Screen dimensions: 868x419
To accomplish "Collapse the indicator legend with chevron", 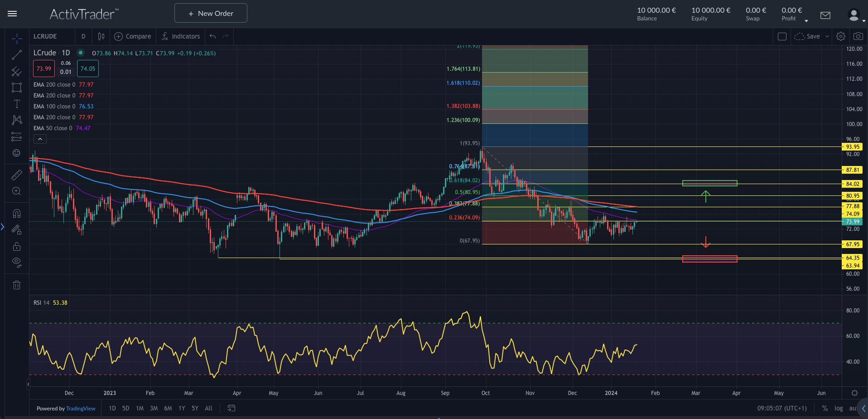I will (x=40, y=139).
